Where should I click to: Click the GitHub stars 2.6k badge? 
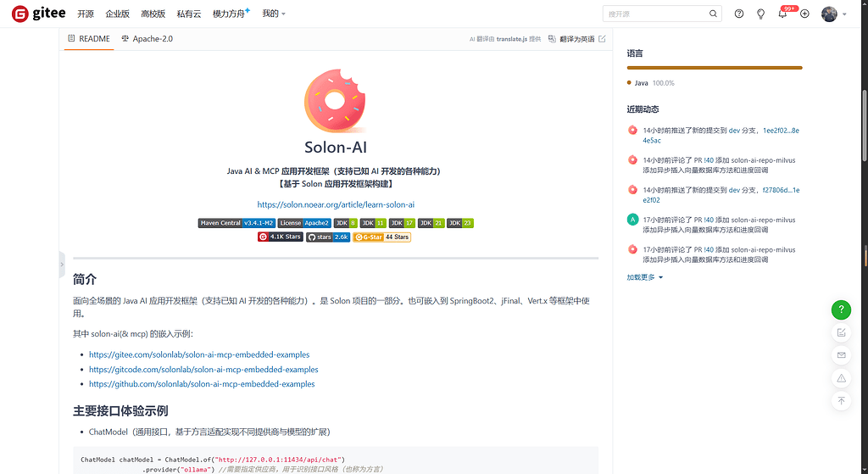tap(328, 237)
